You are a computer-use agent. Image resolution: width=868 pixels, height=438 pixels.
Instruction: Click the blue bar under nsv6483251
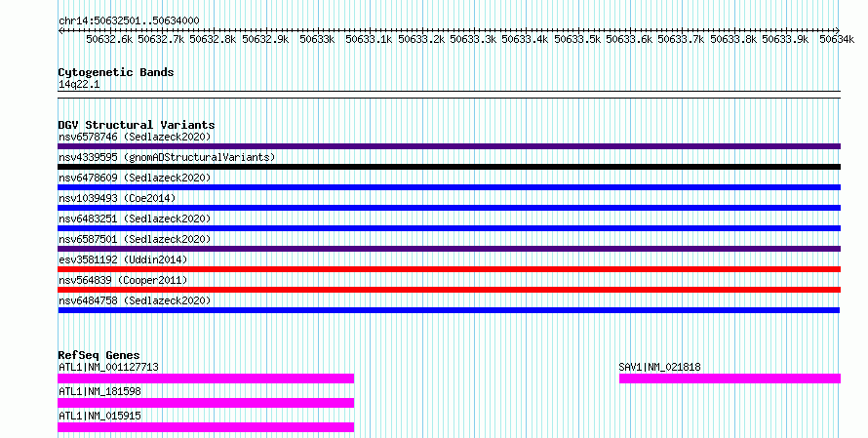tap(449, 228)
